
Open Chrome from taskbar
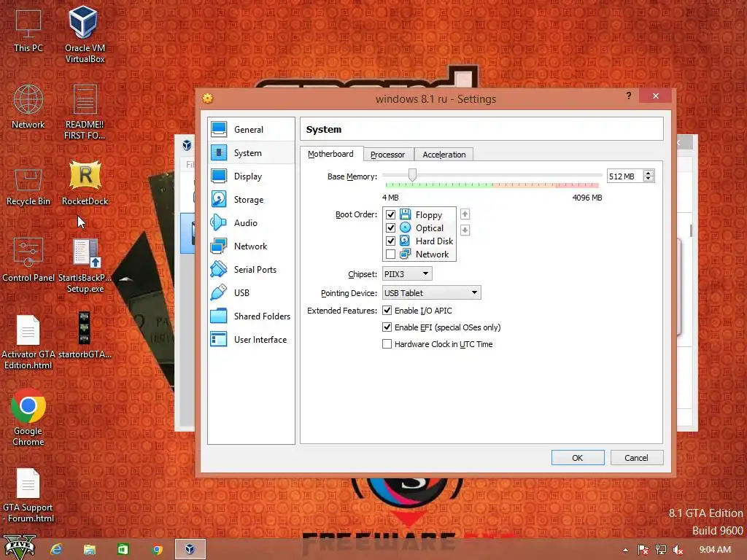[x=157, y=550]
